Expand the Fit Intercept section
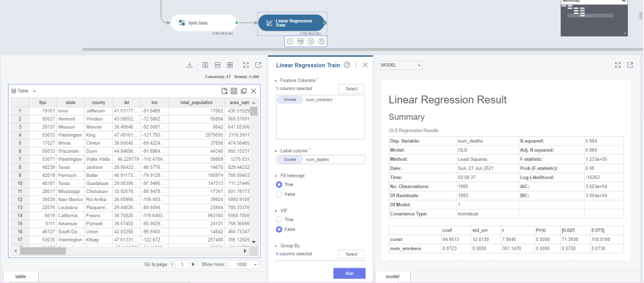 [x=276, y=176]
